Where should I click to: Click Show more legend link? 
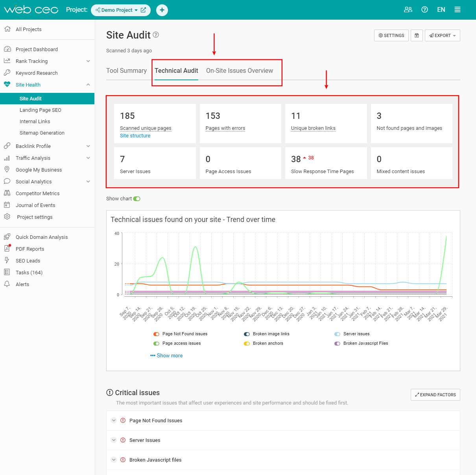tap(166, 355)
